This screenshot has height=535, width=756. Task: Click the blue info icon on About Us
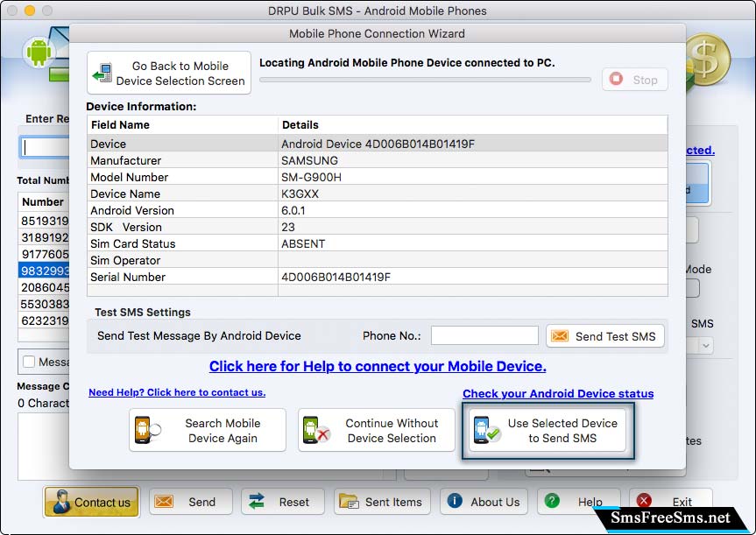click(x=455, y=501)
